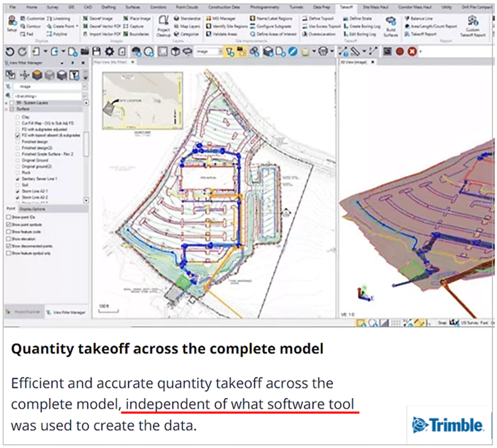The width and height of the screenshot is (497, 448).
Task: Click the red circle record icon
Action: 399,51
